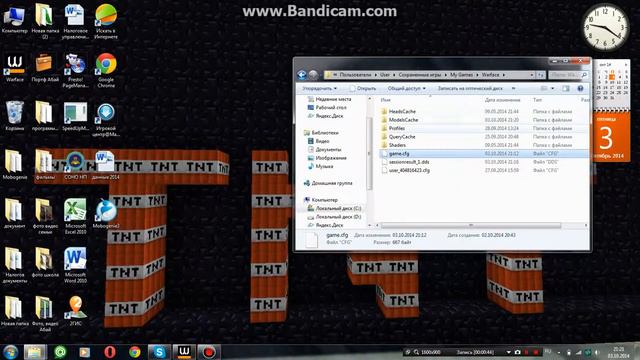
Task: Open the SpeedUpMyPC desktop shortcut
Action: coord(76,116)
